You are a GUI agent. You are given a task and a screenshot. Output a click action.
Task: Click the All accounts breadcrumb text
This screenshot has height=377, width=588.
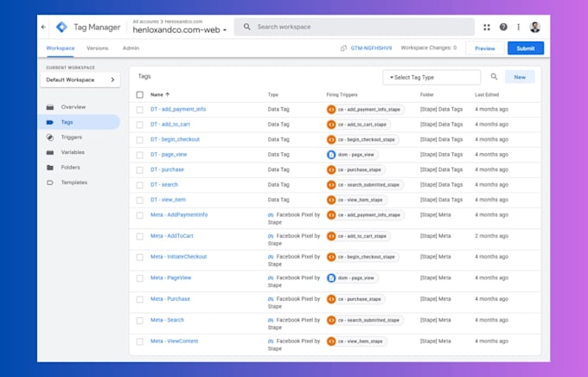(145, 22)
